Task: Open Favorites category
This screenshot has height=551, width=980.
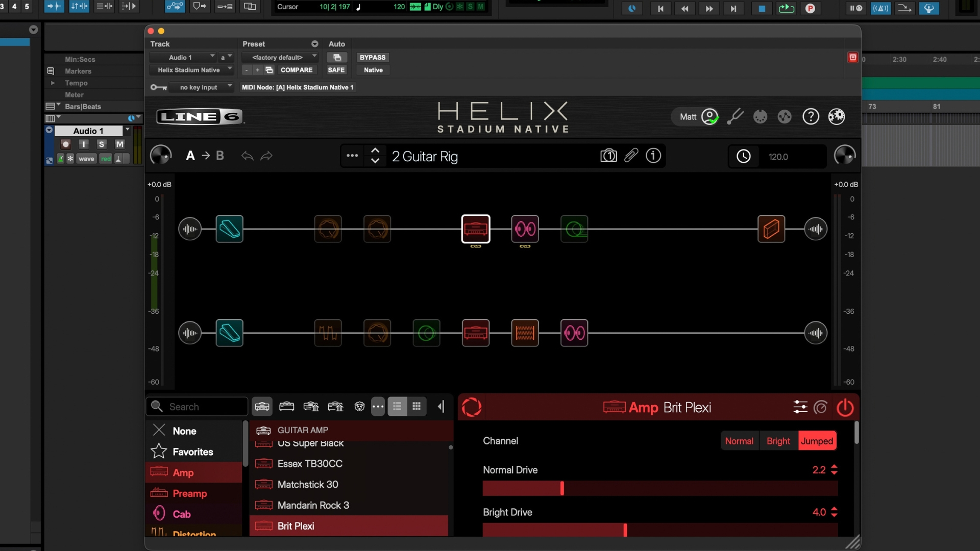Action: pyautogui.click(x=194, y=452)
